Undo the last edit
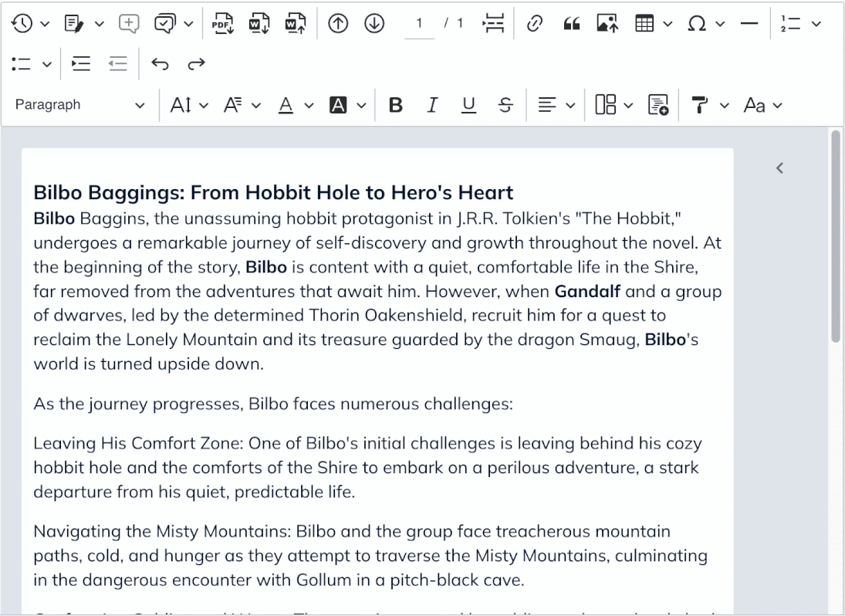Image resolution: width=845 pixels, height=616 pixels. (160, 64)
